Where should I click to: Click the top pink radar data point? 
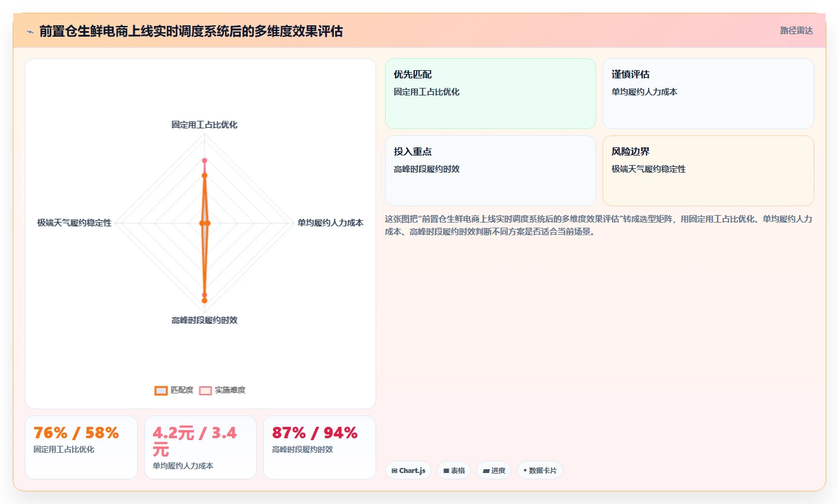coord(204,161)
